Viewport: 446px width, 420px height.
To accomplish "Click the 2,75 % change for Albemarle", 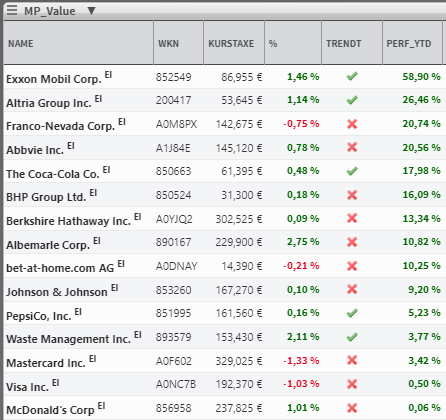I will click(303, 242).
